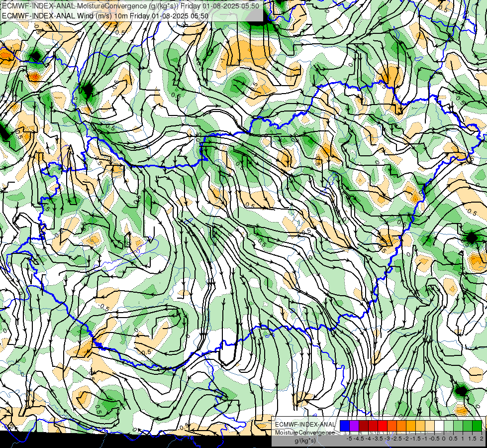Click the blue swatch in the legend

pyautogui.click(x=345, y=426)
